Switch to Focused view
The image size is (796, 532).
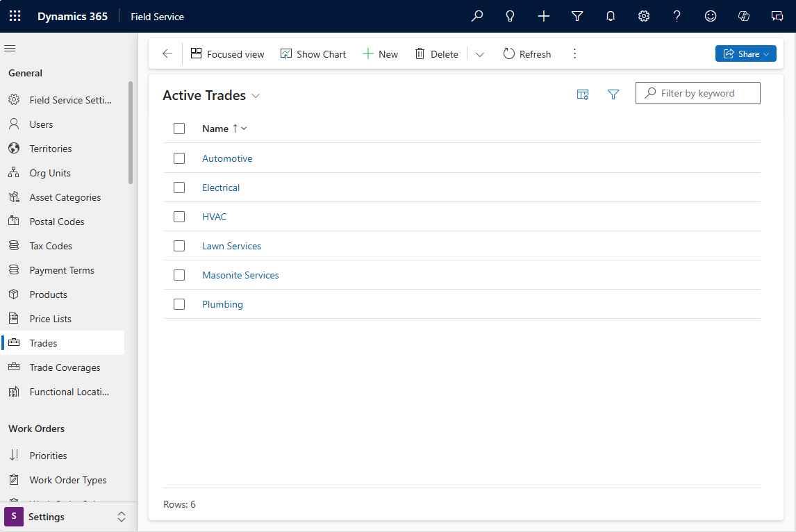pyautogui.click(x=227, y=53)
